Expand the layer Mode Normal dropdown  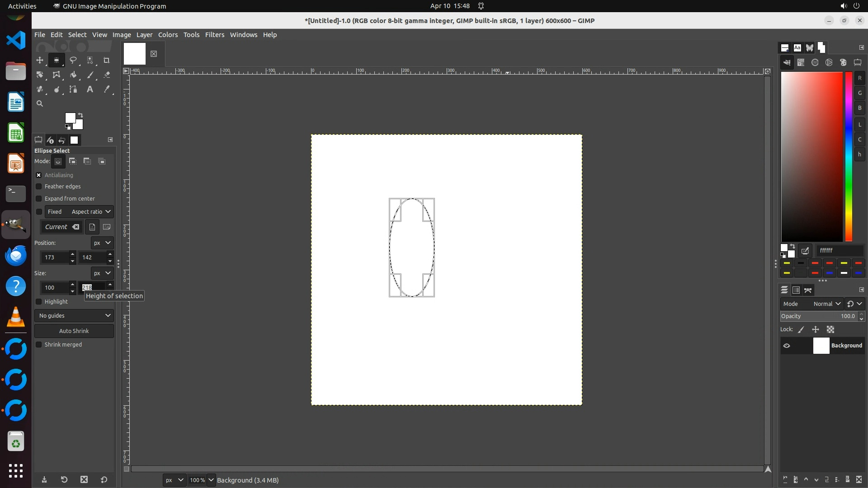pyautogui.click(x=826, y=304)
